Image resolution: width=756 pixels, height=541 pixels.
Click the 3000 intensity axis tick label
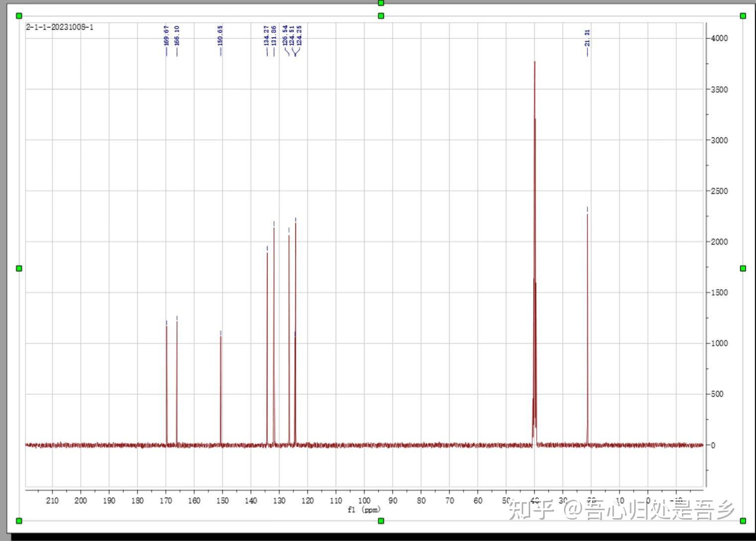pos(719,140)
